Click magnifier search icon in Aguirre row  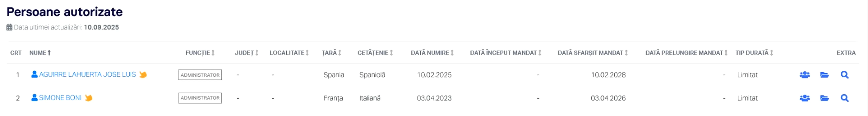coord(844,75)
